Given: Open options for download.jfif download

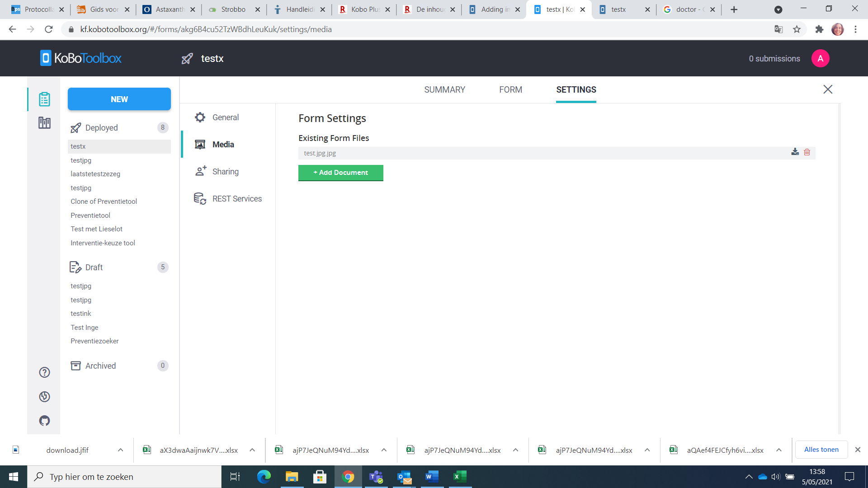Looking at the screenshot, I should [120, 450].
